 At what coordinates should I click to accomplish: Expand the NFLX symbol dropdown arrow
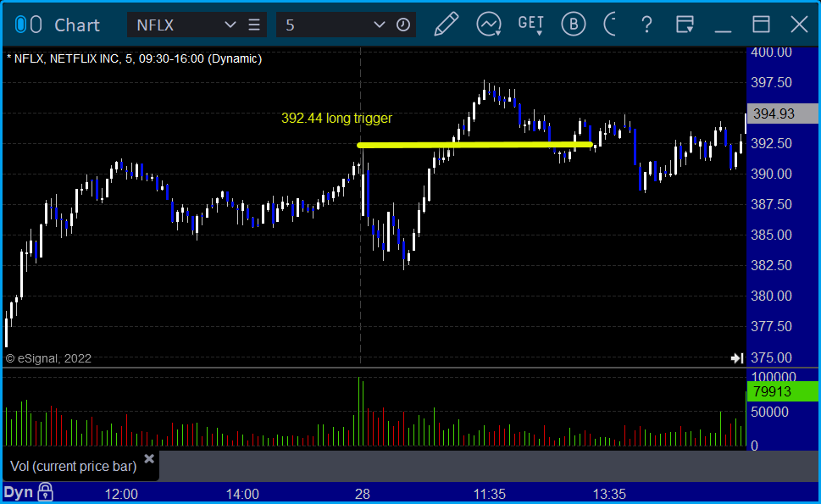point(230,25)
